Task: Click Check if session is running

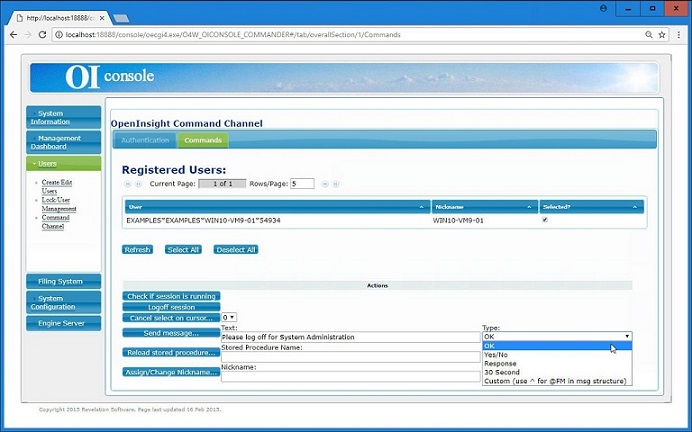Action: pos(171,296)
